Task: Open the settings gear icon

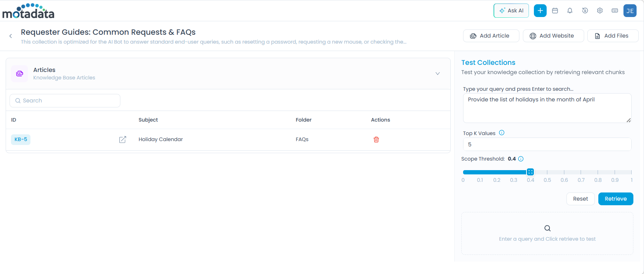Action: [600, 11]
